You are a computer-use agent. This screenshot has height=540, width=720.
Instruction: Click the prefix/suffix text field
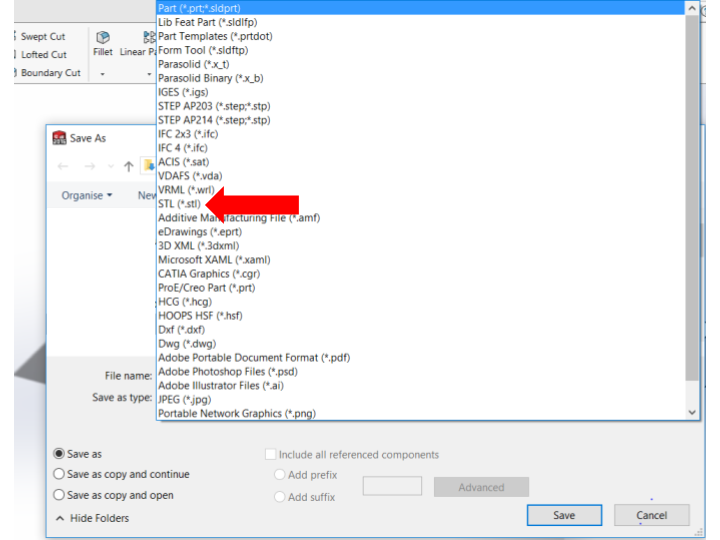(392, 486)
